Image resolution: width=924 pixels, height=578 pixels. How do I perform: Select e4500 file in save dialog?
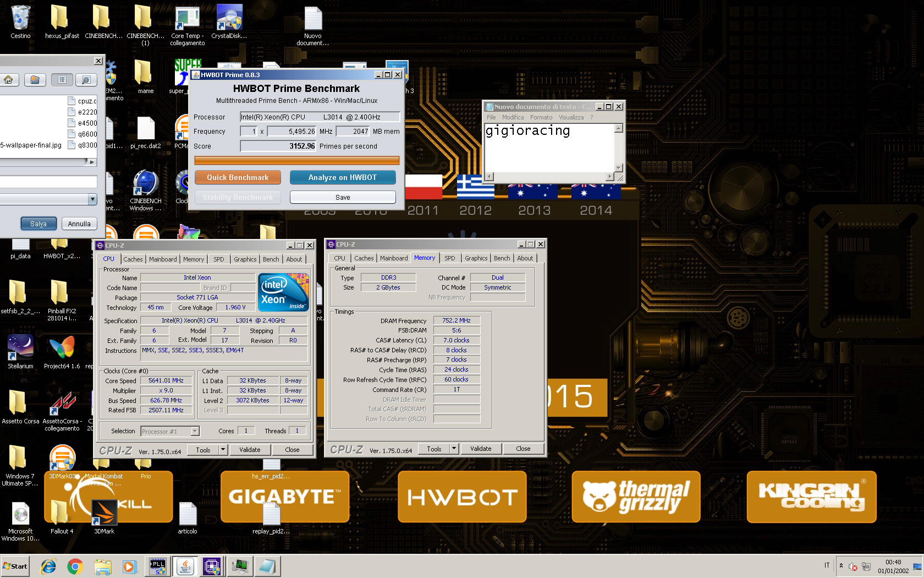[82, 123]
